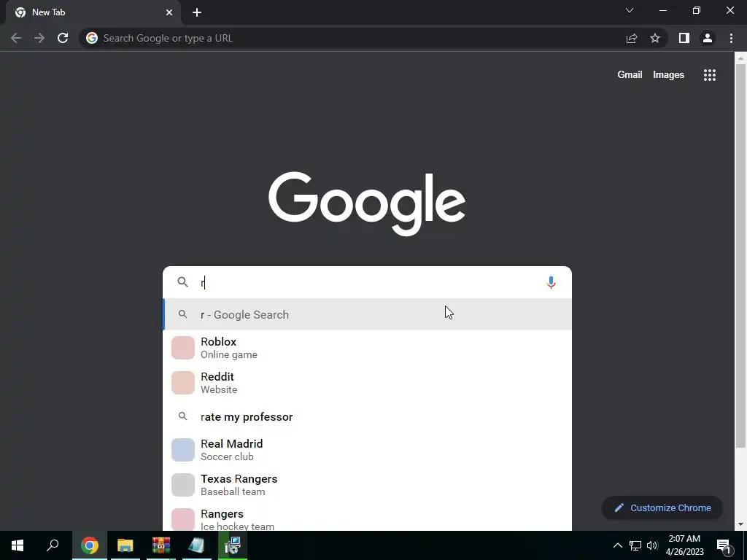Viewport: 747px width, 560px height.
Task: Open the tab search chevron
Action: tap(630, 10)
